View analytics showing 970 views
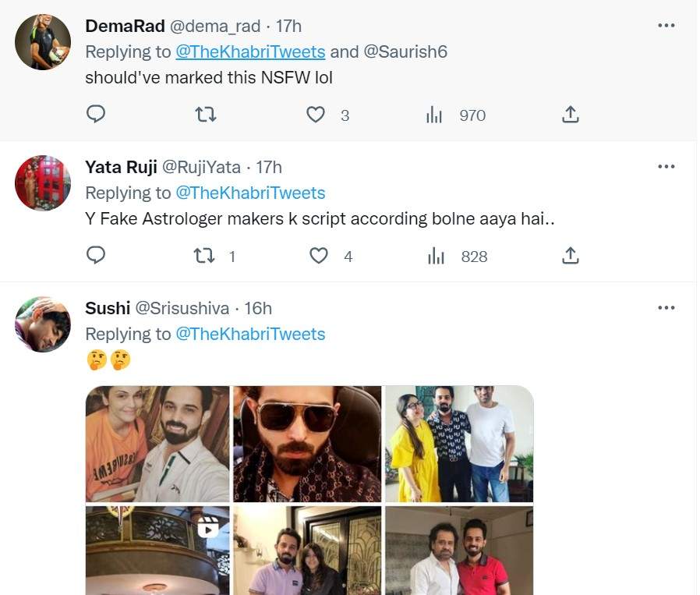Screen dimensions: 700x595 tap(434, 115)
